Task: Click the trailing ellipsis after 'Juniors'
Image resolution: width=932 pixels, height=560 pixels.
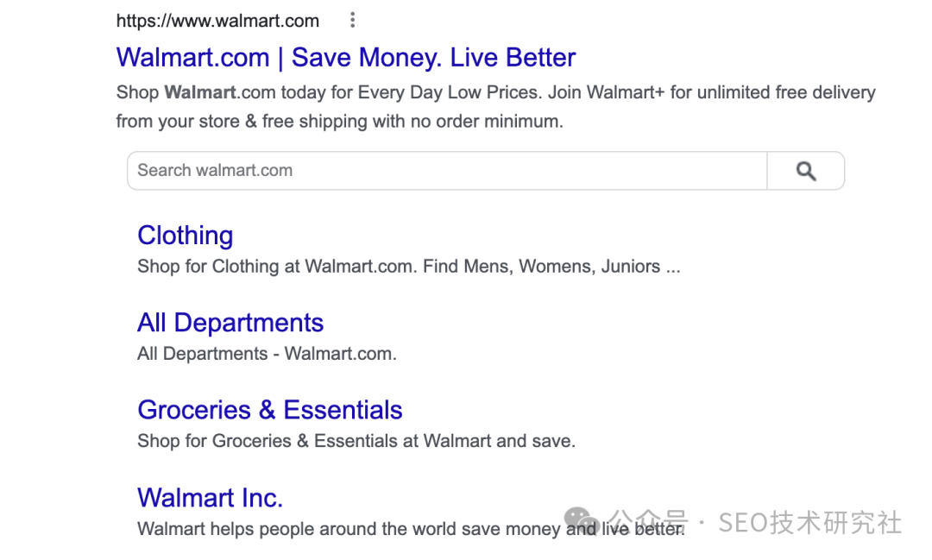Action: click(x=673, y=267)
